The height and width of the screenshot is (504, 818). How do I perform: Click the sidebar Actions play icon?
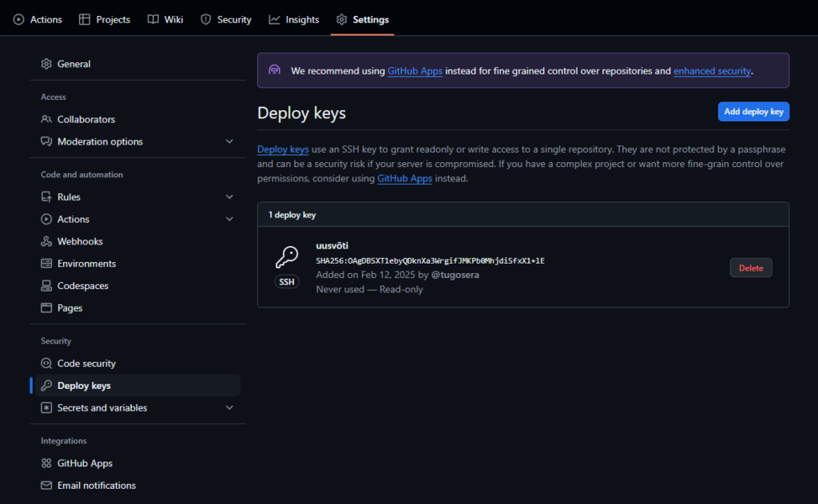(x=46, y=219)
